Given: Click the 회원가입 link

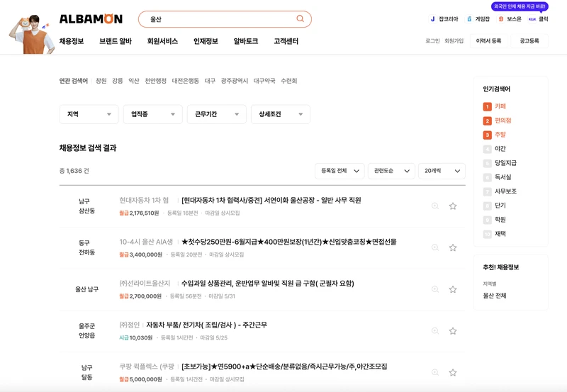Looking at the screenshot, I should (x=454, y=41).
